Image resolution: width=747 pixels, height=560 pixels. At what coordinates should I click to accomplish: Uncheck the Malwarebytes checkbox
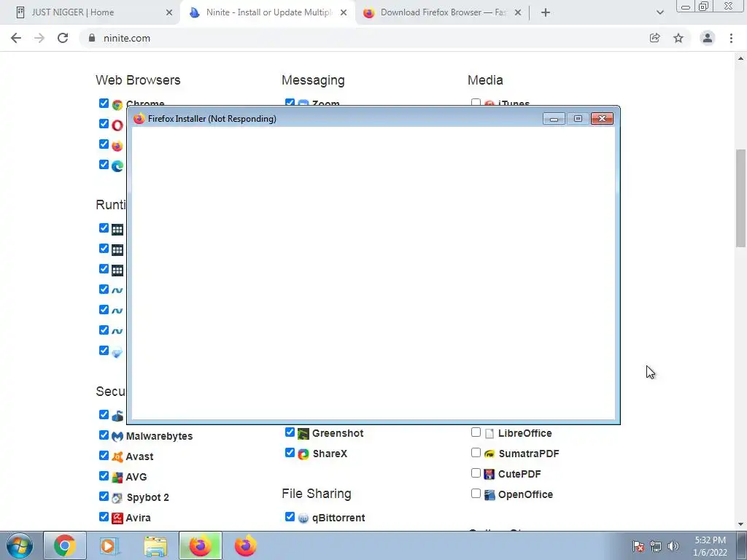(x=104, y=435)
